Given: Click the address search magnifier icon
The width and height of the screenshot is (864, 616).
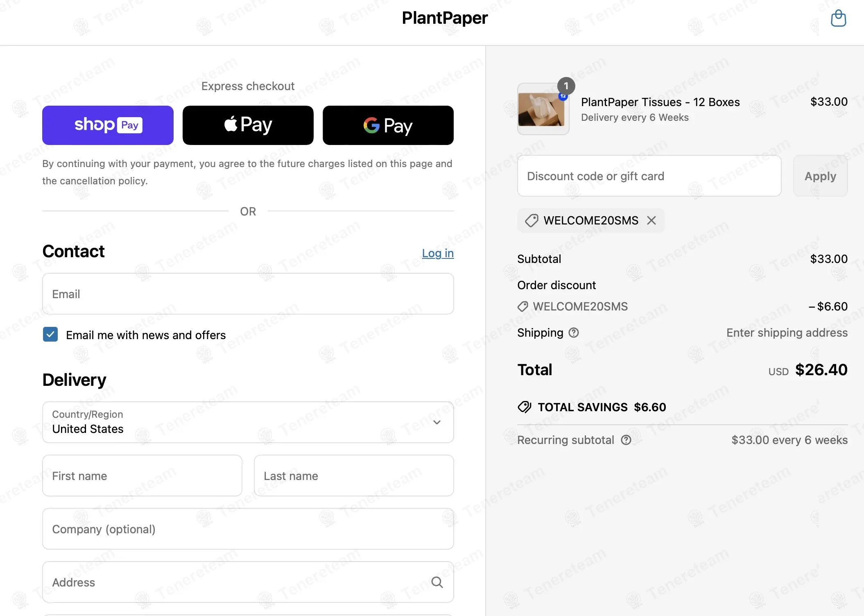Looking at the screenshot, I should [x=437, y=582].
